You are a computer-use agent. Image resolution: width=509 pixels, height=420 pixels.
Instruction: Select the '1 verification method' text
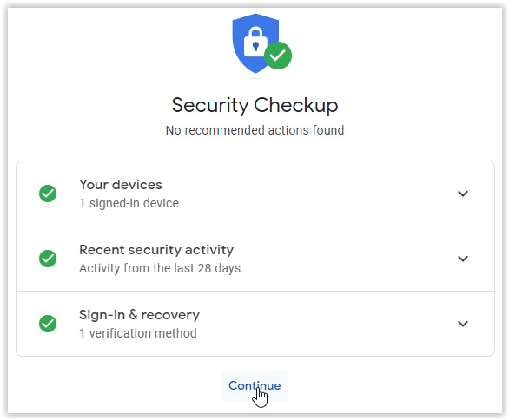[x=138, y=333]
